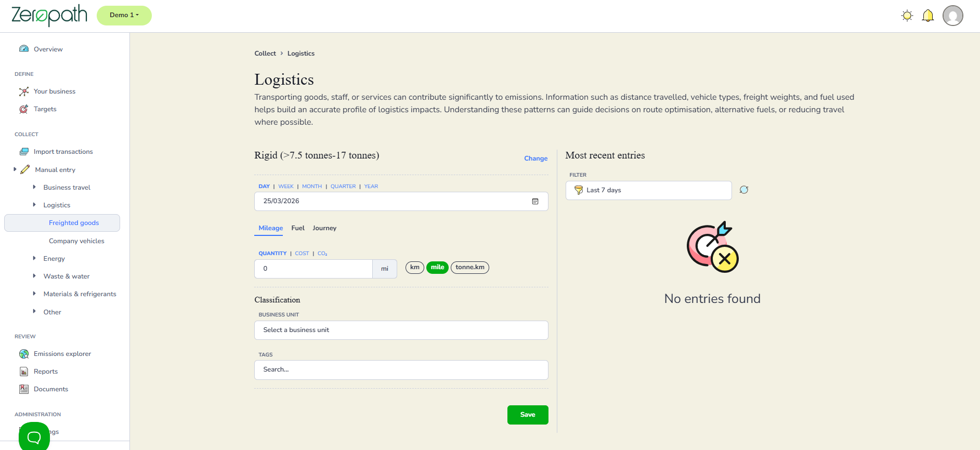
Task: Expand the Waste & water arrow
Action: (x=34, y=276)
